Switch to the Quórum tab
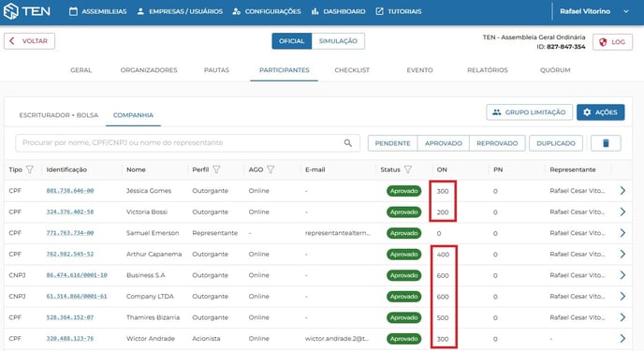Screen dimensions: 644x351 555,70
